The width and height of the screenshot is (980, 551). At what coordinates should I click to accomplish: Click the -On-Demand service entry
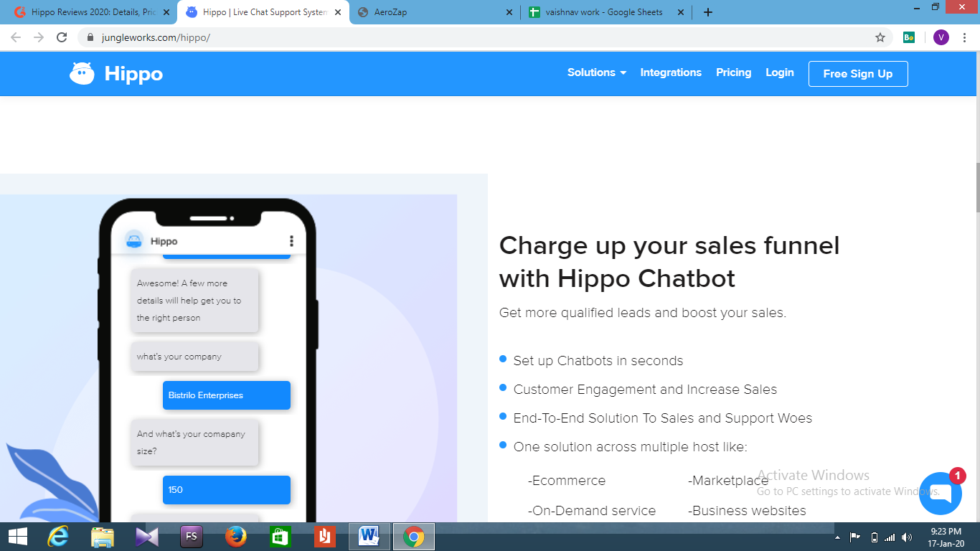pyautogui.click(x=592, y=511)
